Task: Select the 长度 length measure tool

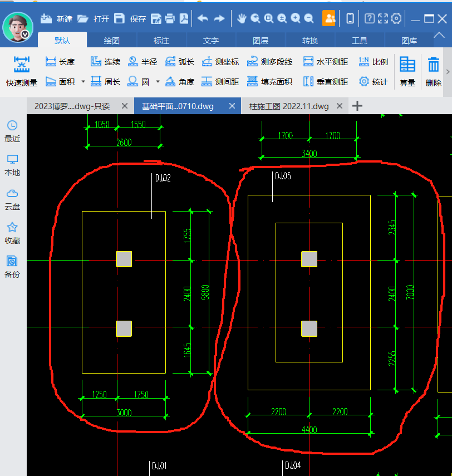Action: tap(60, 62)
